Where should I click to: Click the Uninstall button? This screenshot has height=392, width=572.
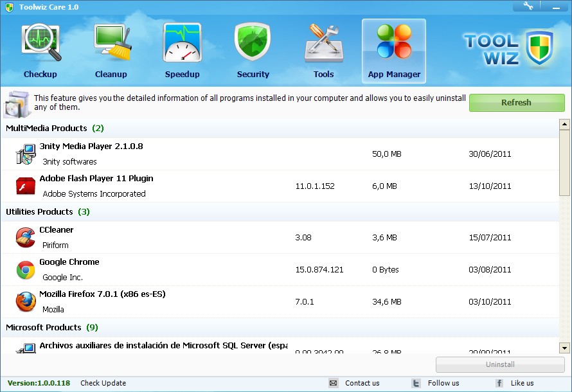click(500, 364)
